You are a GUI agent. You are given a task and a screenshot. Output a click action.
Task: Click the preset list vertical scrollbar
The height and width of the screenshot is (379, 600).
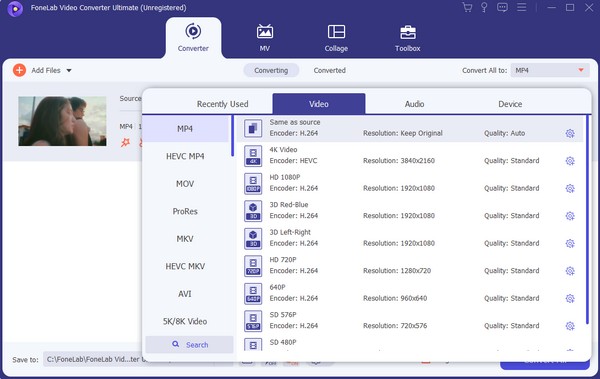[x=587, y=219]
